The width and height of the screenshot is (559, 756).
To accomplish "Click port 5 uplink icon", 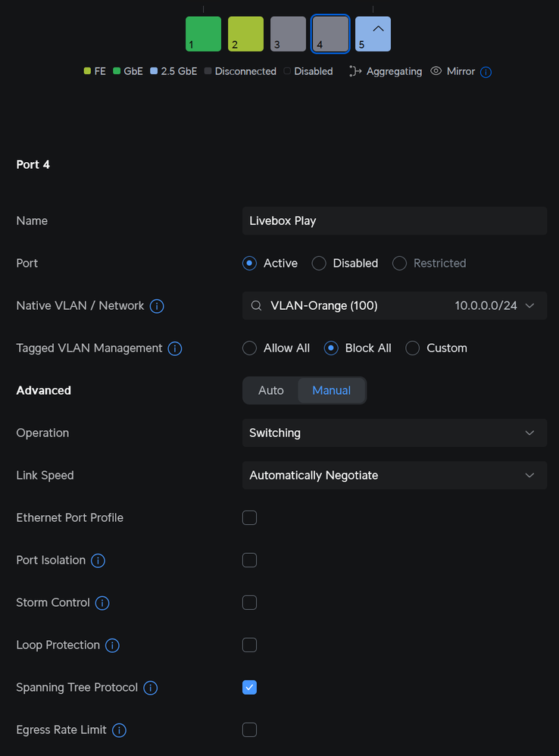I will tap(379, 28).
